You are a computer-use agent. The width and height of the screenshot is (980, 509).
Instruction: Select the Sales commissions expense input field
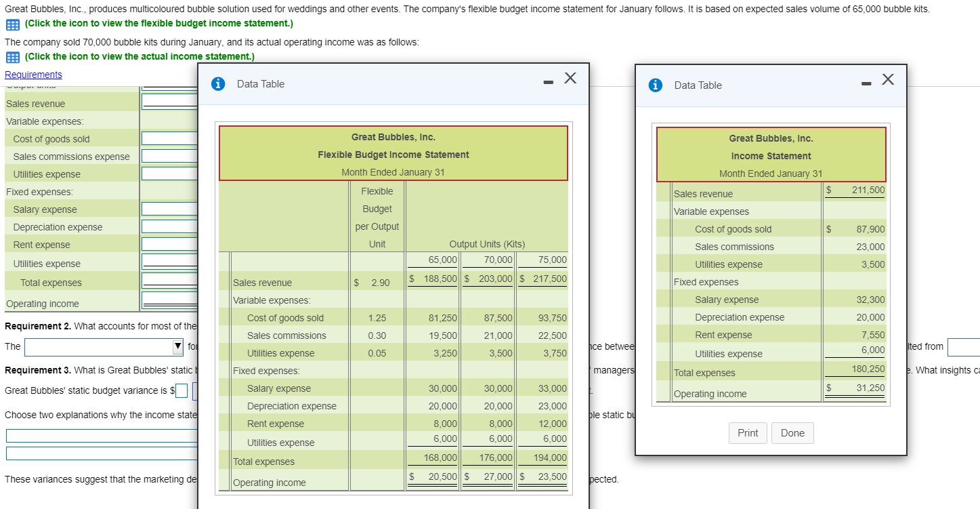[x=169, y=156]
